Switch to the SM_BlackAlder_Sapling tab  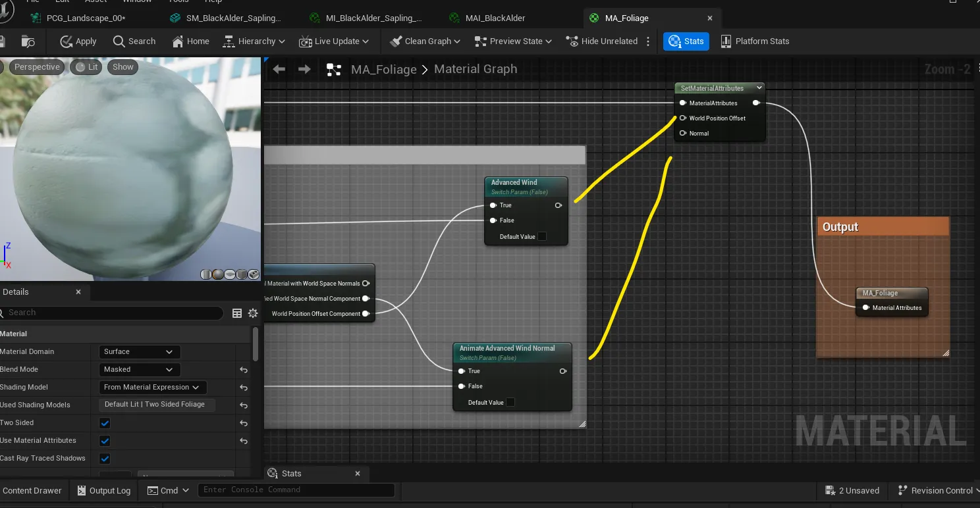(x=226, y=18)
